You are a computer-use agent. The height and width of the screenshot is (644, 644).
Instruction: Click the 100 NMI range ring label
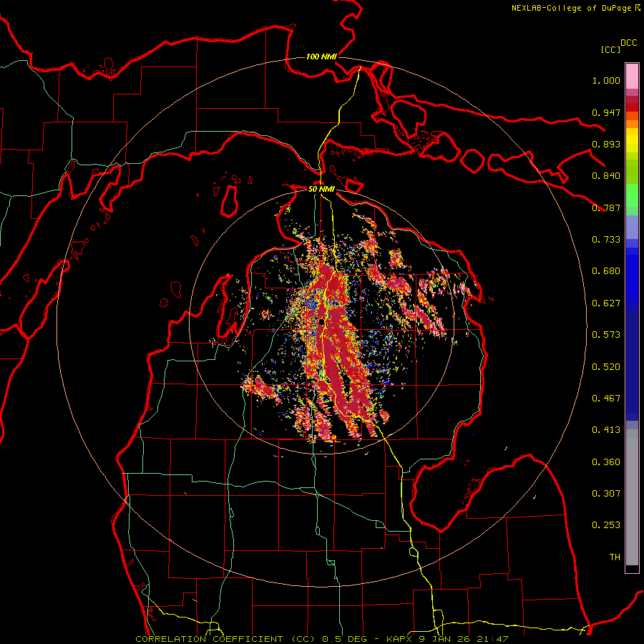(321, 57)
